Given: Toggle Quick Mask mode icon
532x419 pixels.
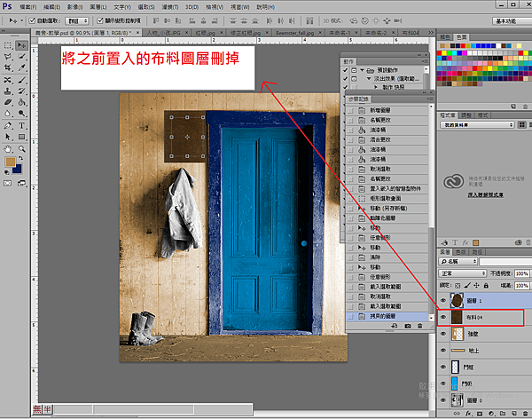Looking at the screenshot, I should [x=7, y=183].
